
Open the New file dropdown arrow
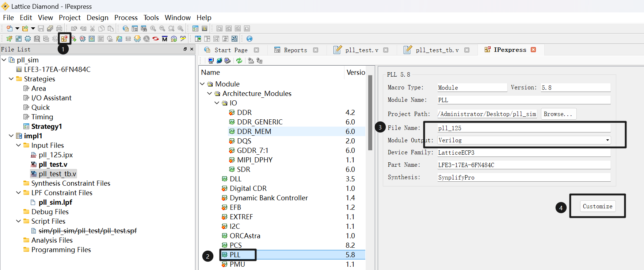[x=17, y=28]
